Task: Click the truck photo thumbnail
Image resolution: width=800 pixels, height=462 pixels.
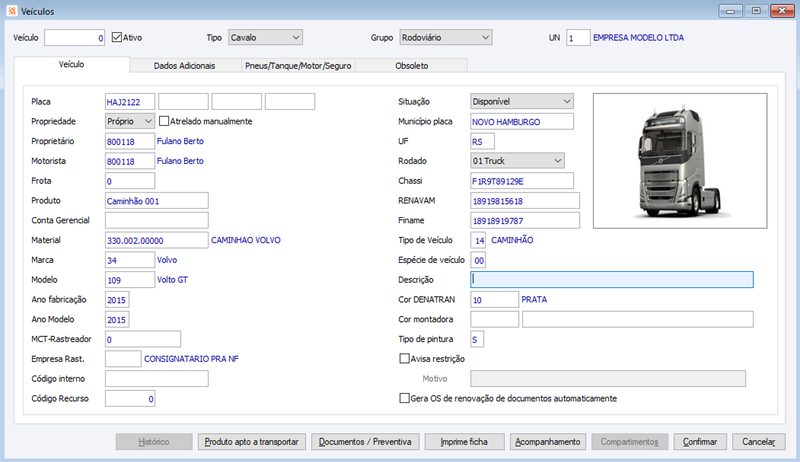Action: tap(680, 161)
